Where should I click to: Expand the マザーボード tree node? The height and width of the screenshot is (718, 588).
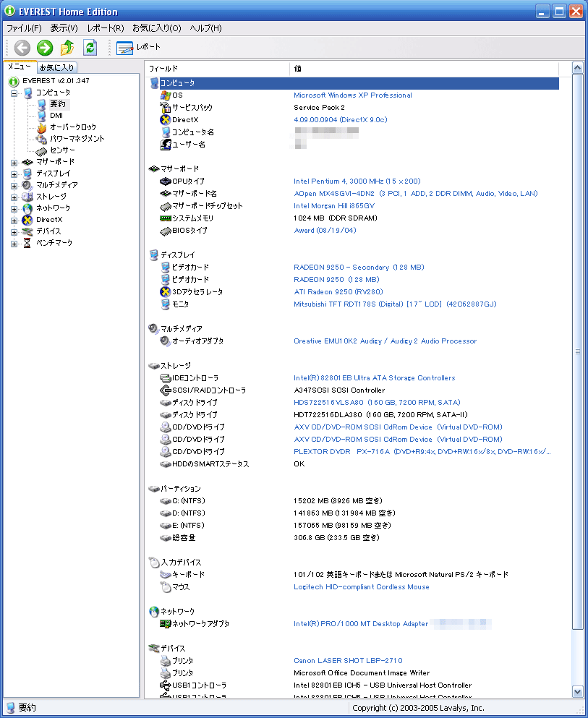[14, 163]
